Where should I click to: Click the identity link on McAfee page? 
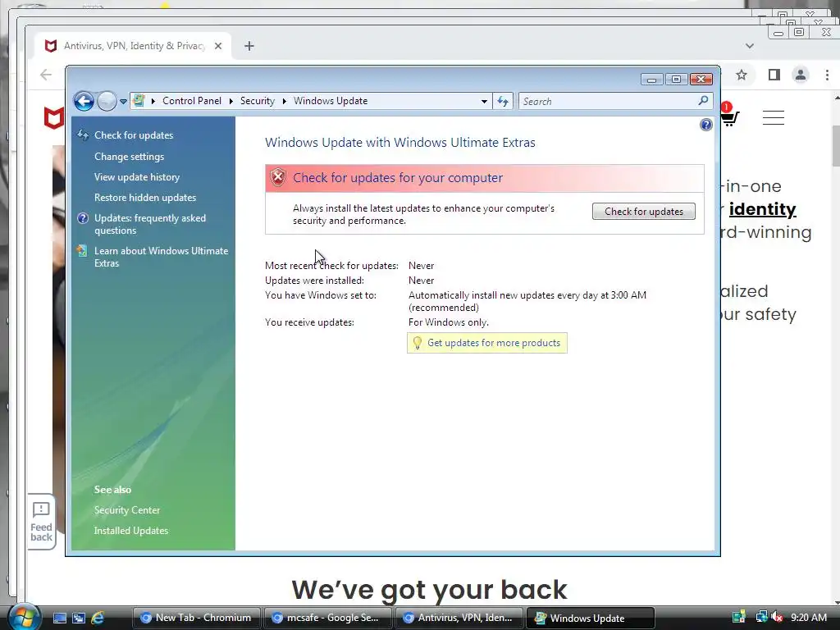[762, 209]
